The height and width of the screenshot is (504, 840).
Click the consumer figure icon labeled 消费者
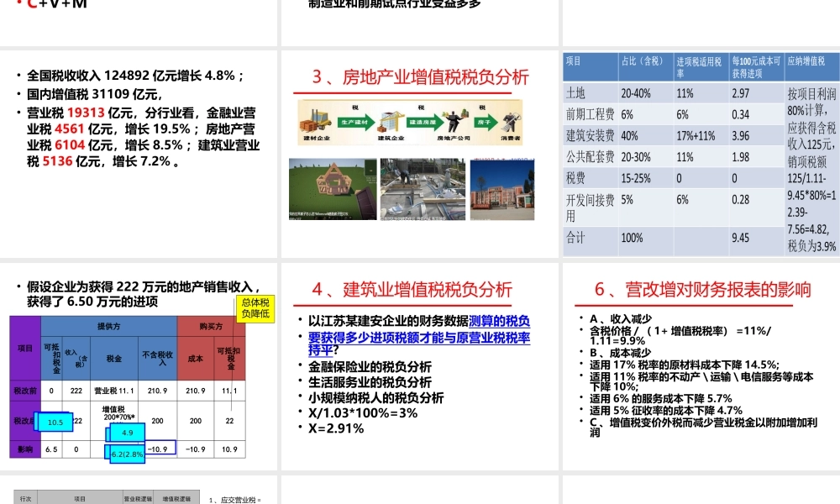coord(512,123)
